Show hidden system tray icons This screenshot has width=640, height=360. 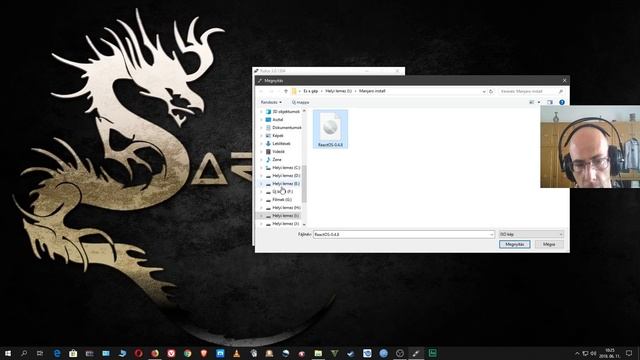pos(577,353)
